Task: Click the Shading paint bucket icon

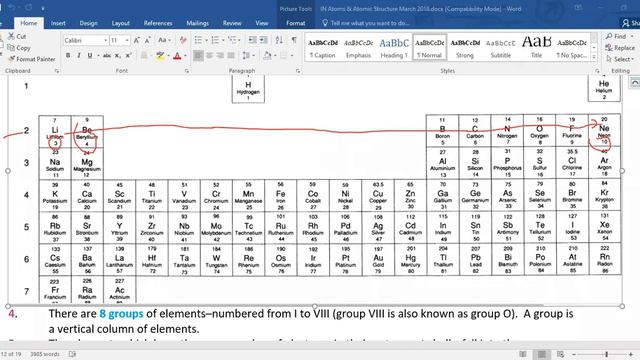Action: point(267,56)
